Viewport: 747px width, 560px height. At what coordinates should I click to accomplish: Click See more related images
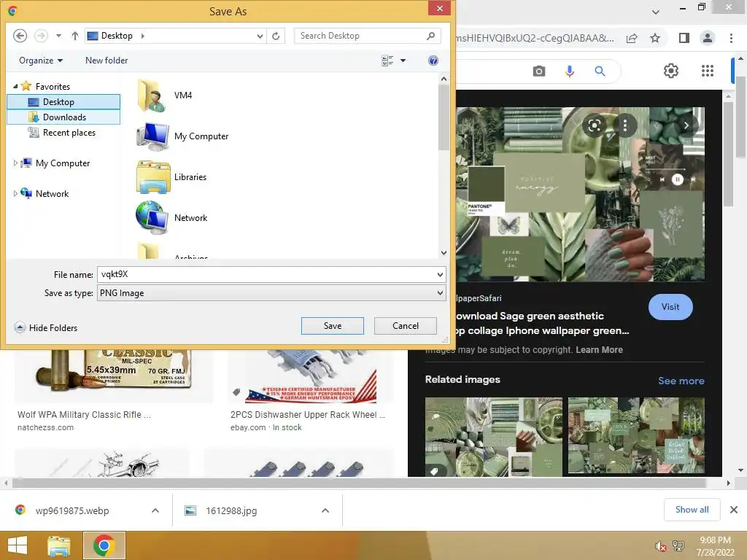click(681, 381)
